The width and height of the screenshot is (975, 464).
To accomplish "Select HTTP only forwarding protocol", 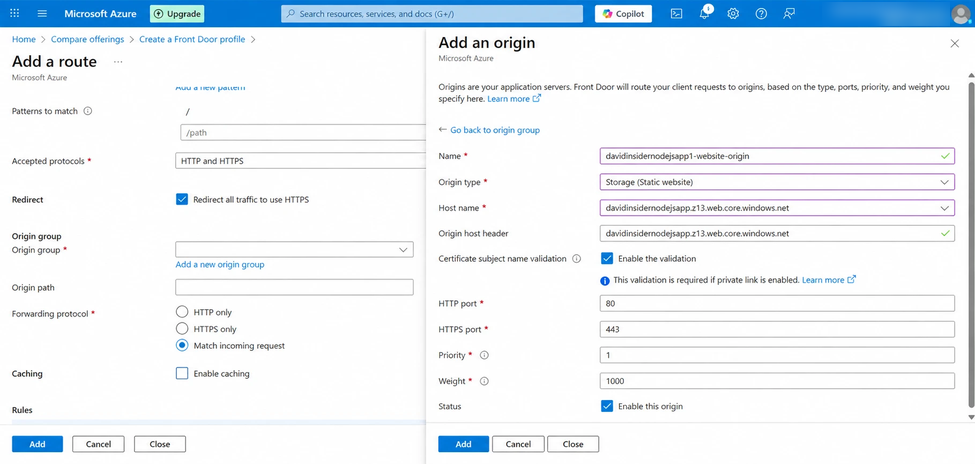I will click(182, 312).
